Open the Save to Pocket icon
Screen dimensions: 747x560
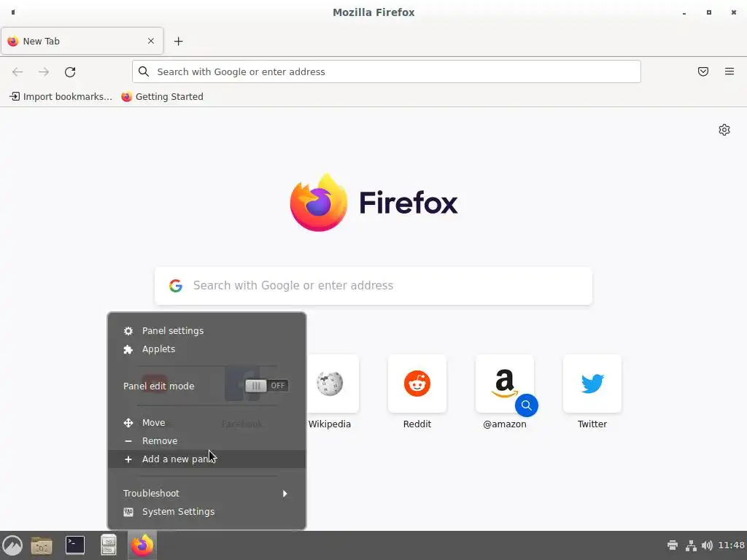pyautogui.click(x=703, y=71)
